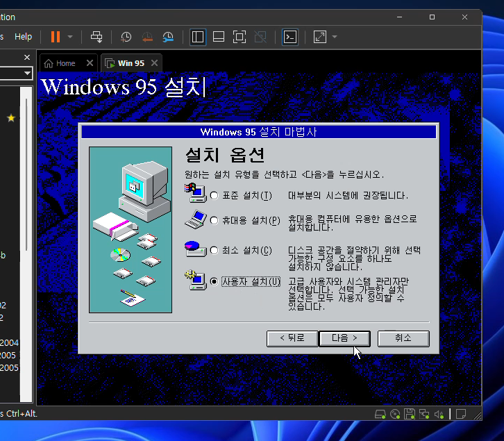The height and width of the screenshot is (441, 504).
Task: Click the hard disk status icon
Action: (x=380, y=415)
